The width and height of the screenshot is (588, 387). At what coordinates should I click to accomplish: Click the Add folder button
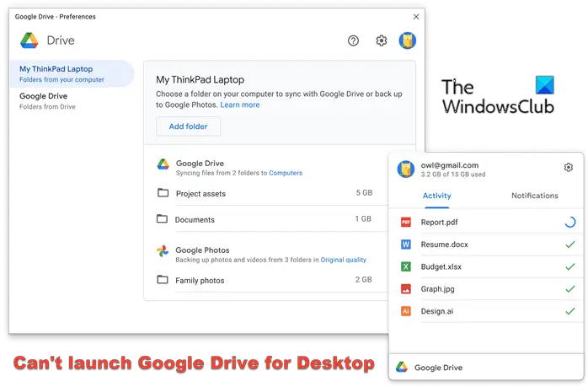[x=188, y=126]
